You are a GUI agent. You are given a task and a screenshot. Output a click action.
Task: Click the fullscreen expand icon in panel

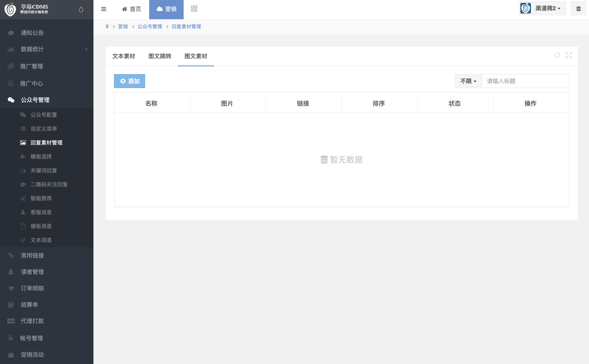(x=569, y=55)
